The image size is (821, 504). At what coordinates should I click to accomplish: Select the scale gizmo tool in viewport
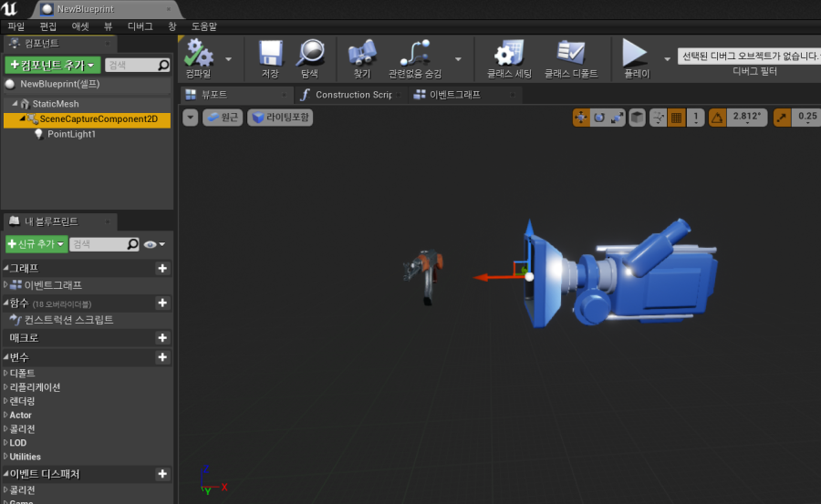(x=618, y=118)
